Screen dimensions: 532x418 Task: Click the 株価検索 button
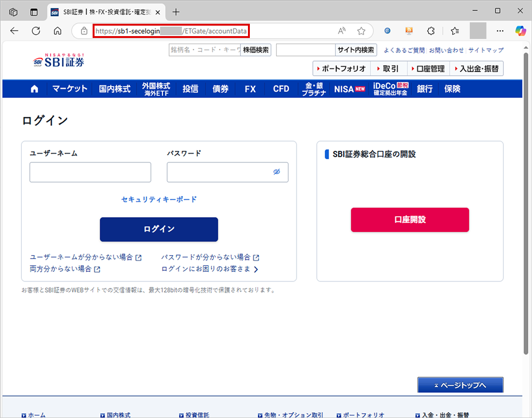(256, 50)
